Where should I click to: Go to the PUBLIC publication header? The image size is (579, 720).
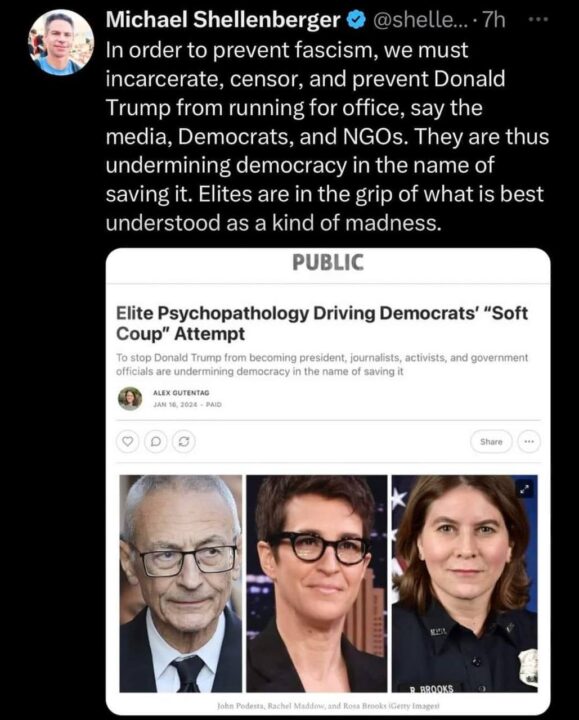coord(328,262)
